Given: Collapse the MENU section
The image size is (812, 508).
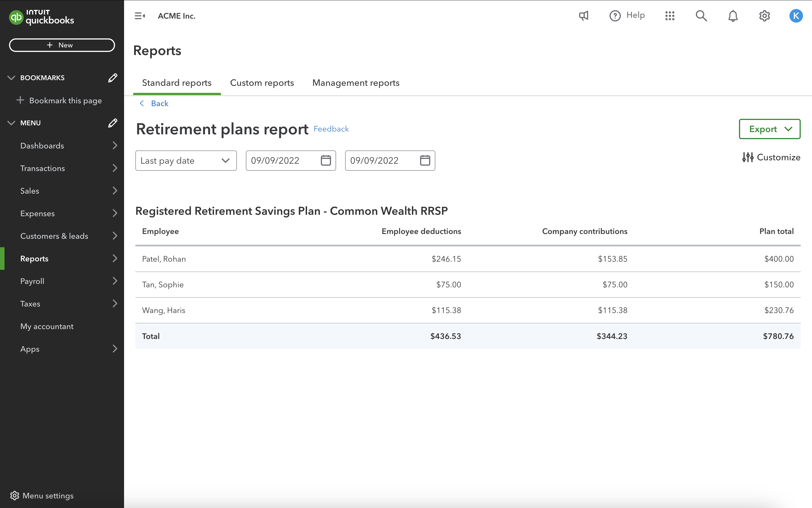Looking at the screenshot, I should [x=11, y=123].
